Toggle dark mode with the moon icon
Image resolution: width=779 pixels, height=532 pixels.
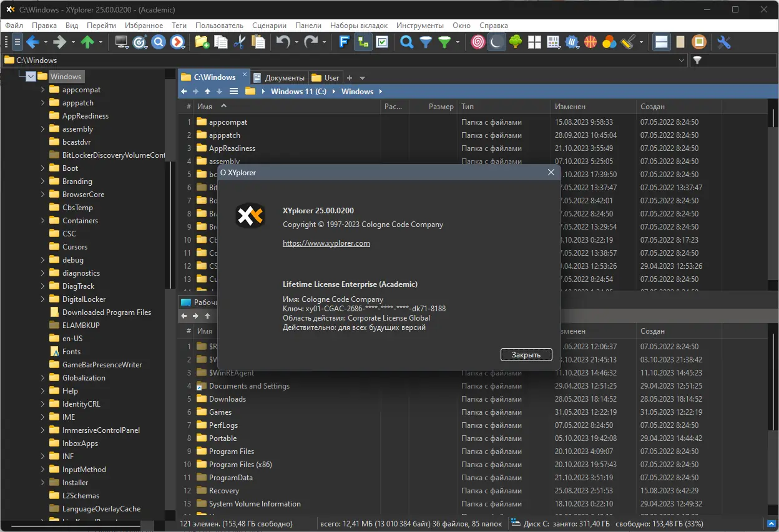(496, 42)
